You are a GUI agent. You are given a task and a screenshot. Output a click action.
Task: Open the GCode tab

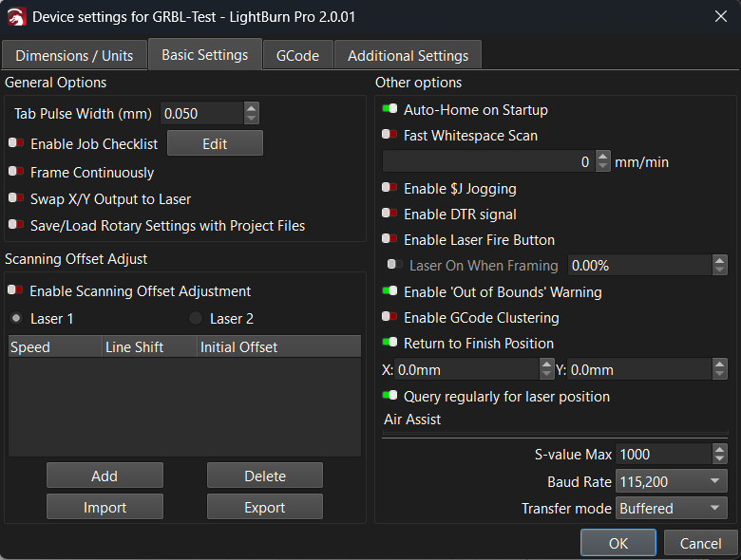tap(297, 56)
